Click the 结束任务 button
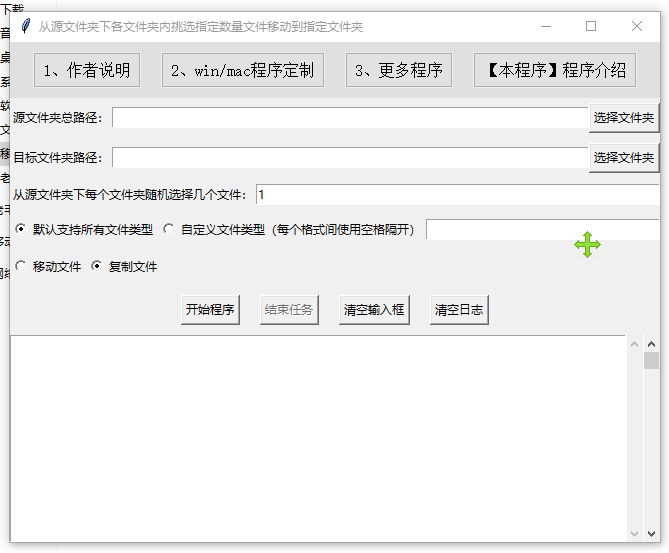Viewport: 669px width, 553px height. tap(289, 310)
